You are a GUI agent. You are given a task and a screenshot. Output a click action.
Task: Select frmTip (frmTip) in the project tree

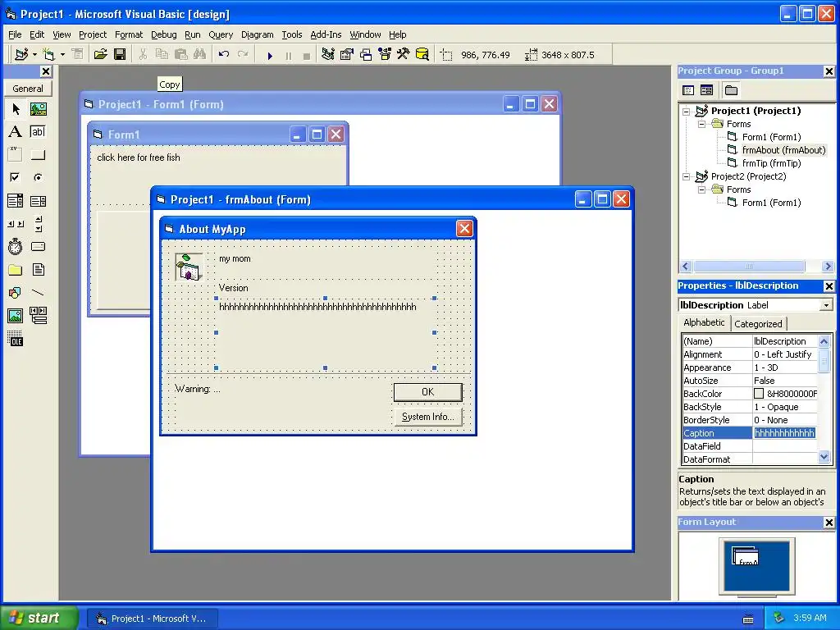[771, 163]
